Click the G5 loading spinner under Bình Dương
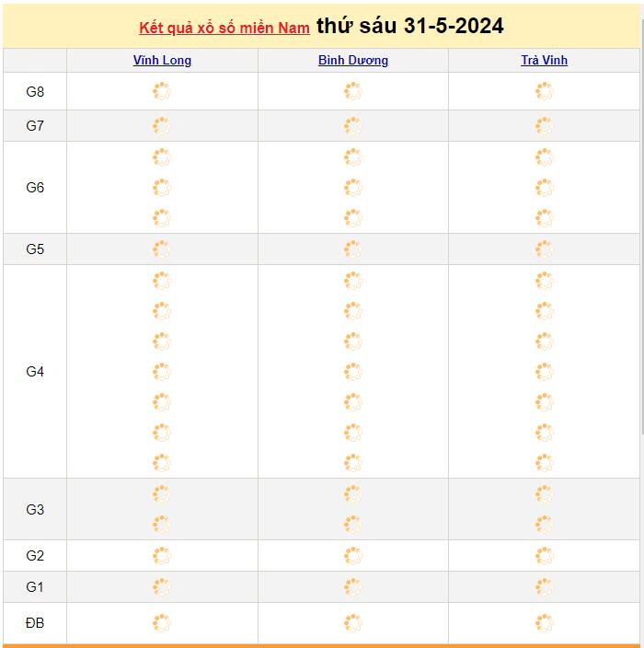This screenshot has width=644, height=648. point(353,249)
